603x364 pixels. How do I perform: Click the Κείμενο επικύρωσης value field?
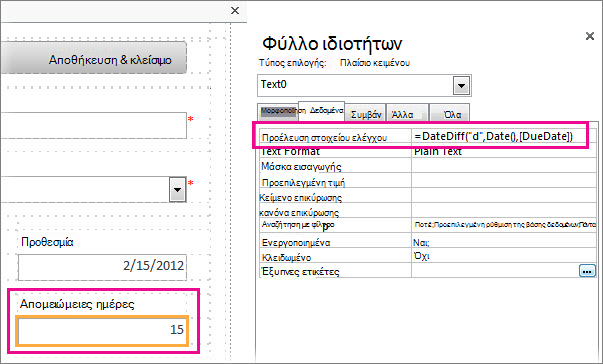coord(504,196)
